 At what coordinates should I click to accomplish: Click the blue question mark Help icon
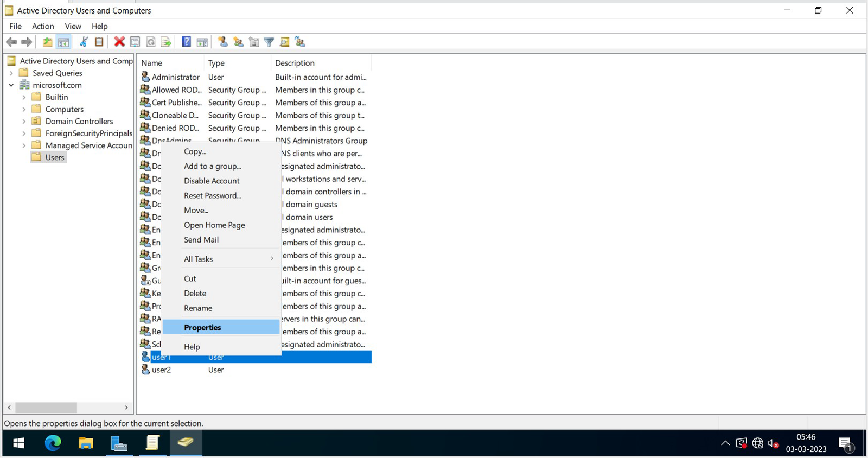186,42
